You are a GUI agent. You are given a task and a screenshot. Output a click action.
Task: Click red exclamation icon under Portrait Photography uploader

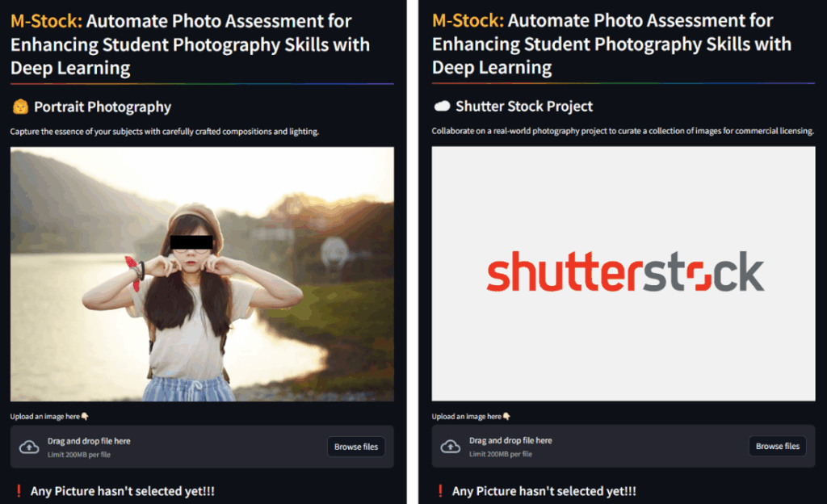point(18,491)
